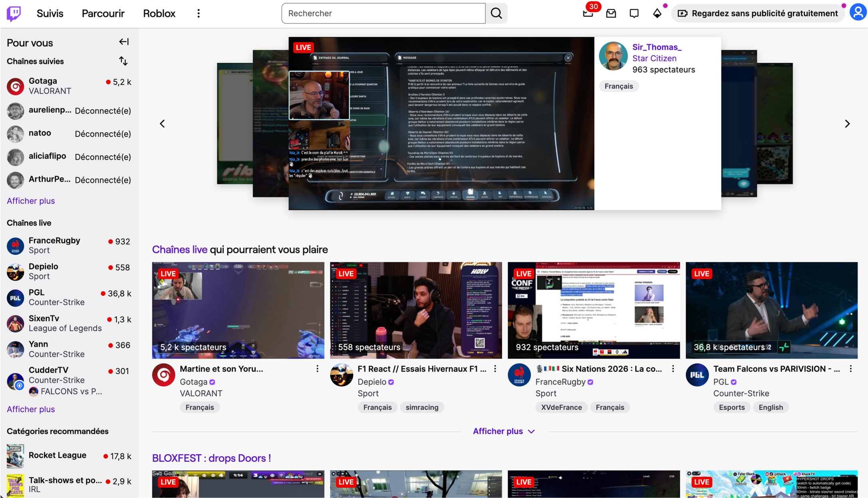Viewport: 868px width, 498px height.
Task: Open Depielo F1 React stream thumbnail
Action: [416, 310]
